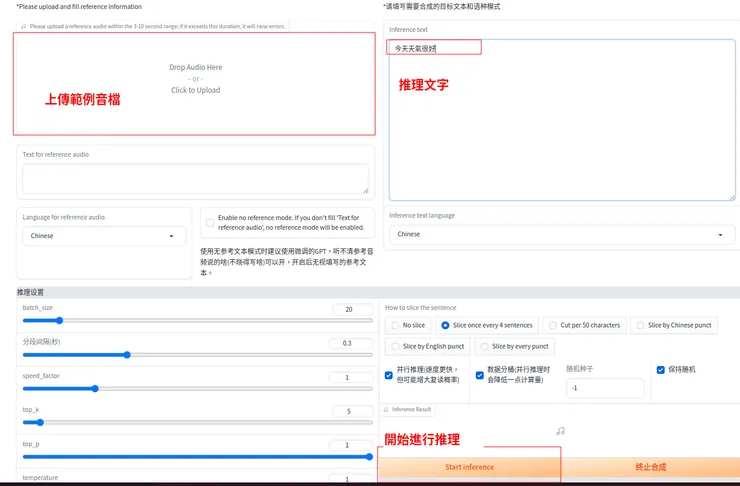
Task: Click the audio drop upload area
Action: coord(194,84)
